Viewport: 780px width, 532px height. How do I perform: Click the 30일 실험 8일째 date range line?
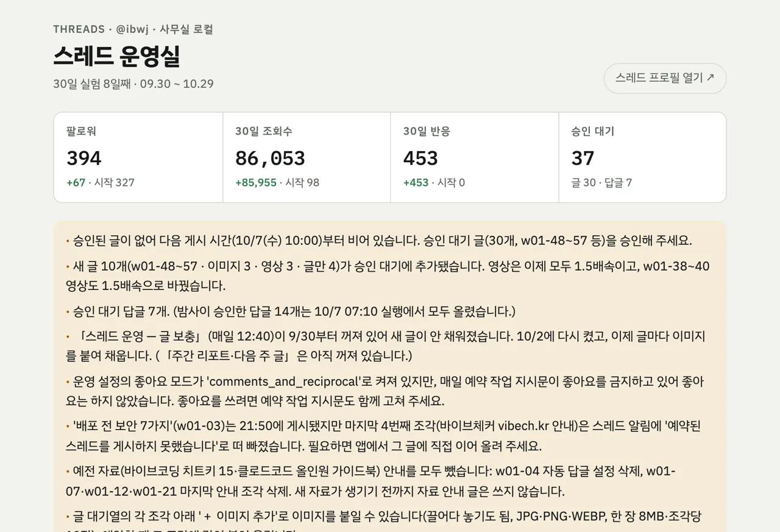[133, 83]
